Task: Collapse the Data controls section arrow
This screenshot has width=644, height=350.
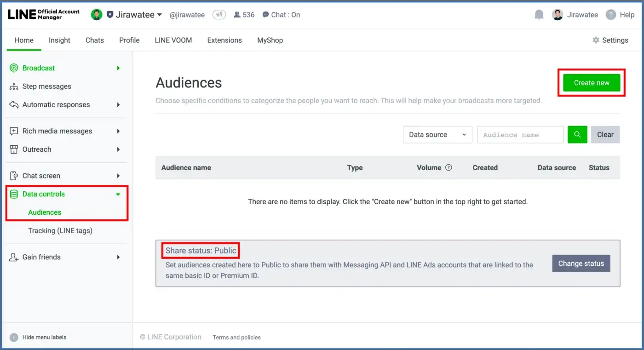Action: [118, 195]
